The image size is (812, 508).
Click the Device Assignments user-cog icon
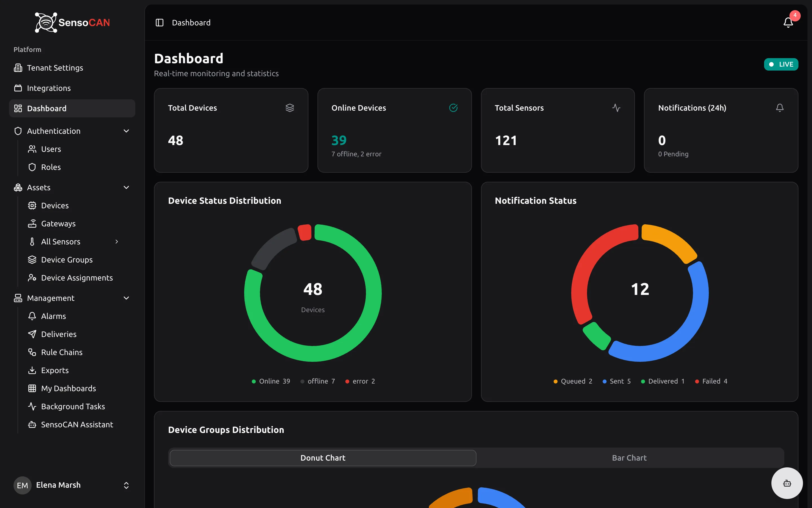click(x=32, y=278)
